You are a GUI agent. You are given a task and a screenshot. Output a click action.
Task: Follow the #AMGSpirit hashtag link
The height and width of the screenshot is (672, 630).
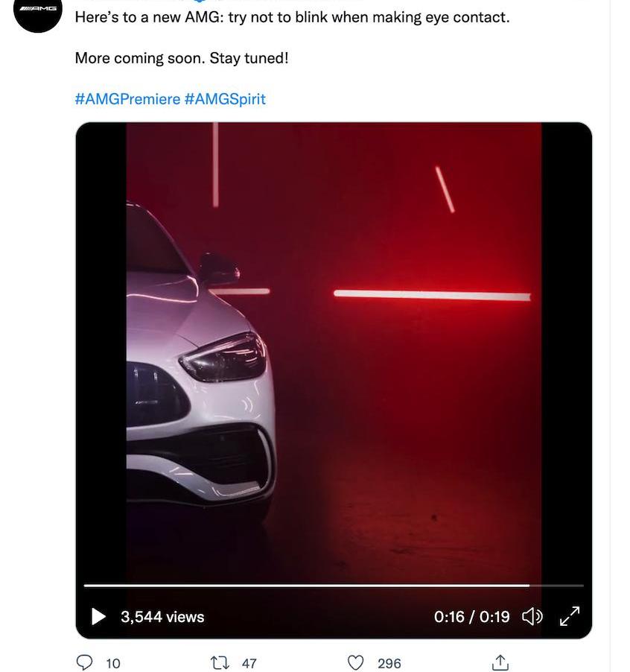coord(225,99)
